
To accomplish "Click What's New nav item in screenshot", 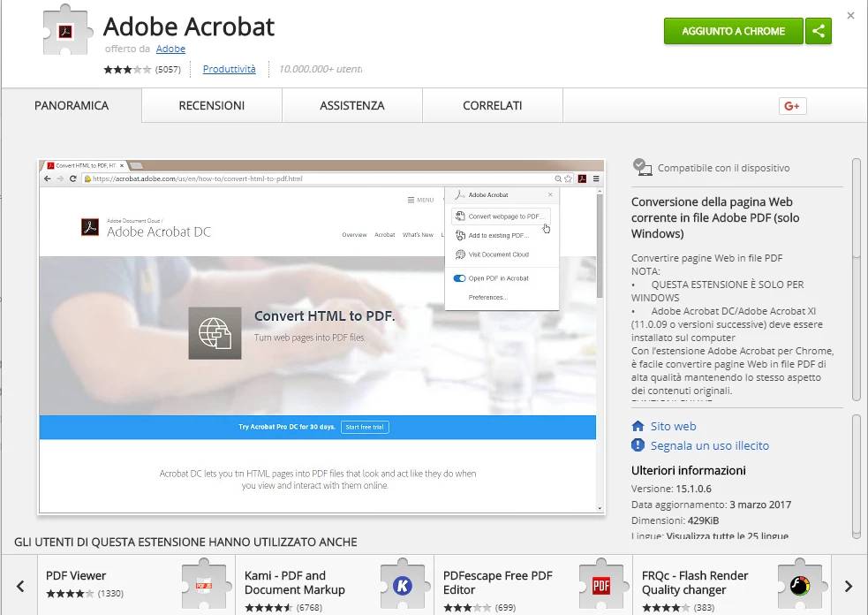I will [x=418, y=235].
